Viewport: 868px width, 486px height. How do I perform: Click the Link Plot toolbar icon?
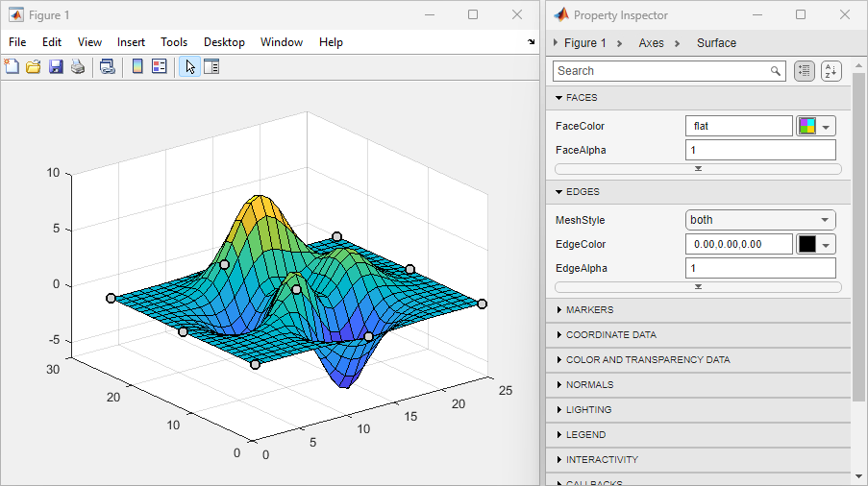click(x=107, y=67)
